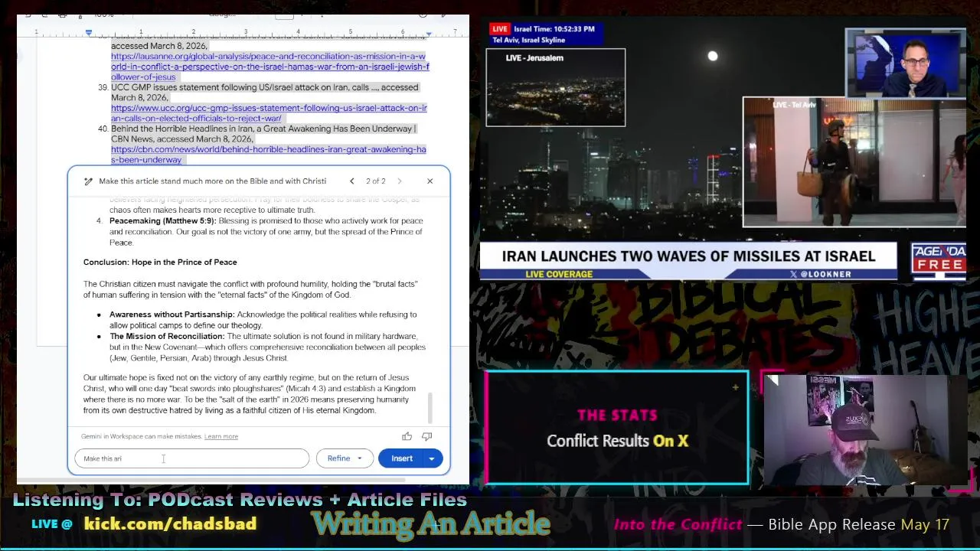Click the Gemini pencil sparkle icon in panel header

(88, 181)
